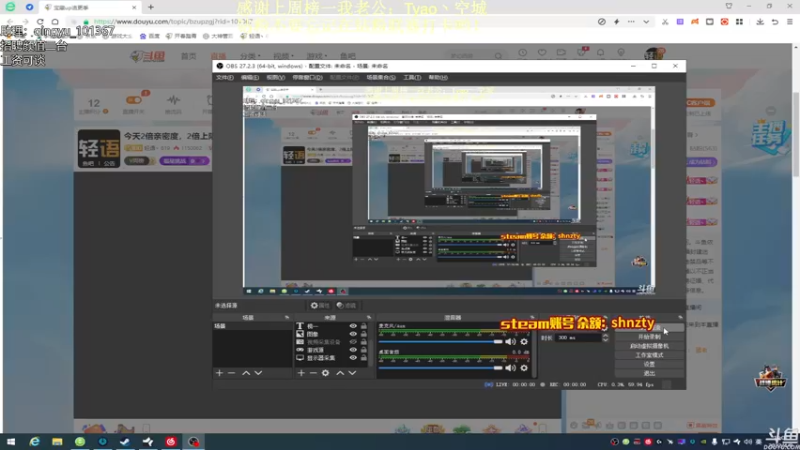This screenshot has height=450, width=800.
Task: Click the 设置 settings button in OBS controls
Action: (649, 364)
